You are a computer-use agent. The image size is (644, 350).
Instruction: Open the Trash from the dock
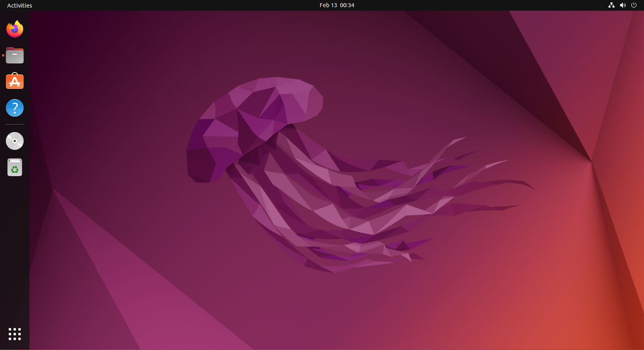(x=15, y=167)
